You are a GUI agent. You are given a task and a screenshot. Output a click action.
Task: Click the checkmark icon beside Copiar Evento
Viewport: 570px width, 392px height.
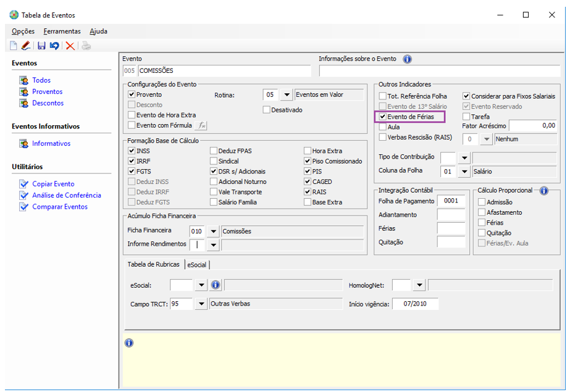(24, 184)
